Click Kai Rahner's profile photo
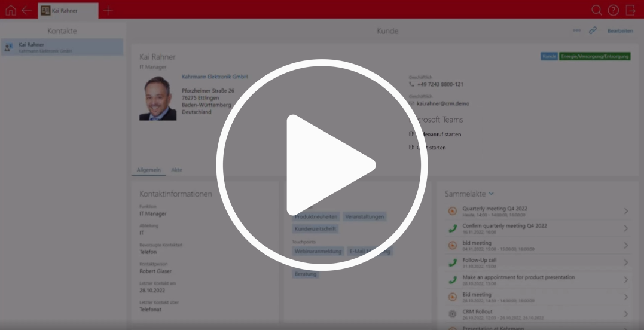Viewport: 644px width, 330px height. (158, 99)
